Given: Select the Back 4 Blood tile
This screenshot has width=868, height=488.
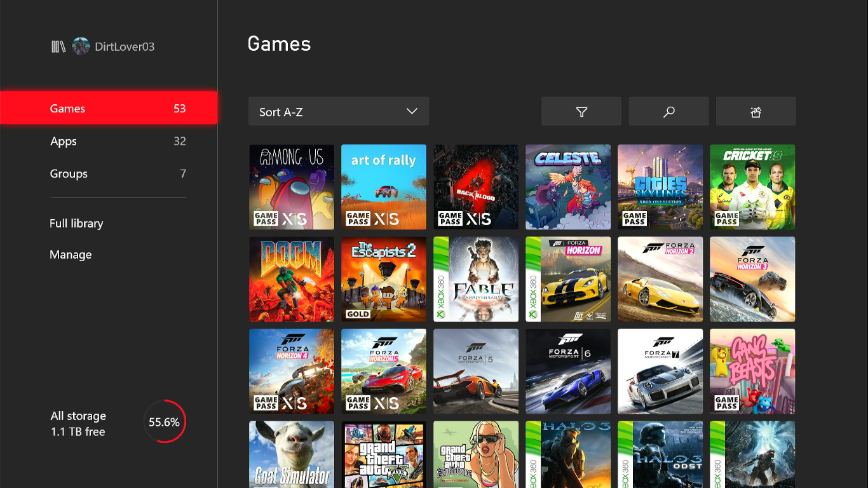Looking at the screenshot, I should 476,187.
